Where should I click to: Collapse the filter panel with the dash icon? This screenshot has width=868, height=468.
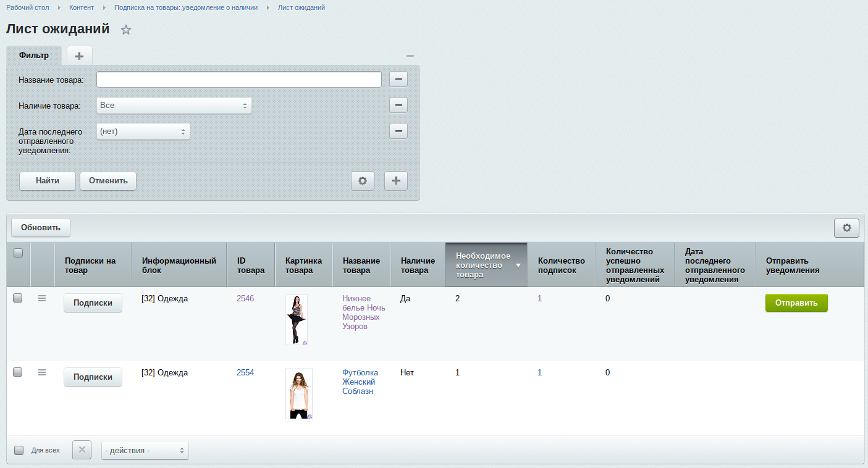410,56
